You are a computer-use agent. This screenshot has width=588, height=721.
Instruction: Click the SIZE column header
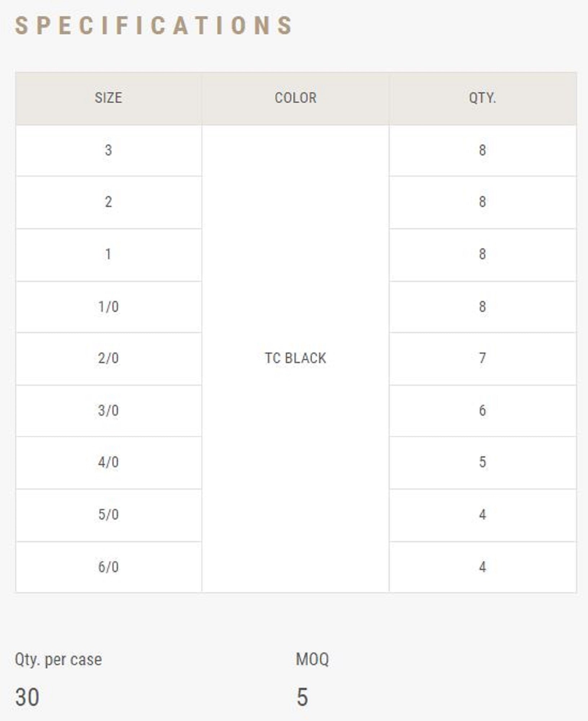pyautogui.click(x=108, y=98)
